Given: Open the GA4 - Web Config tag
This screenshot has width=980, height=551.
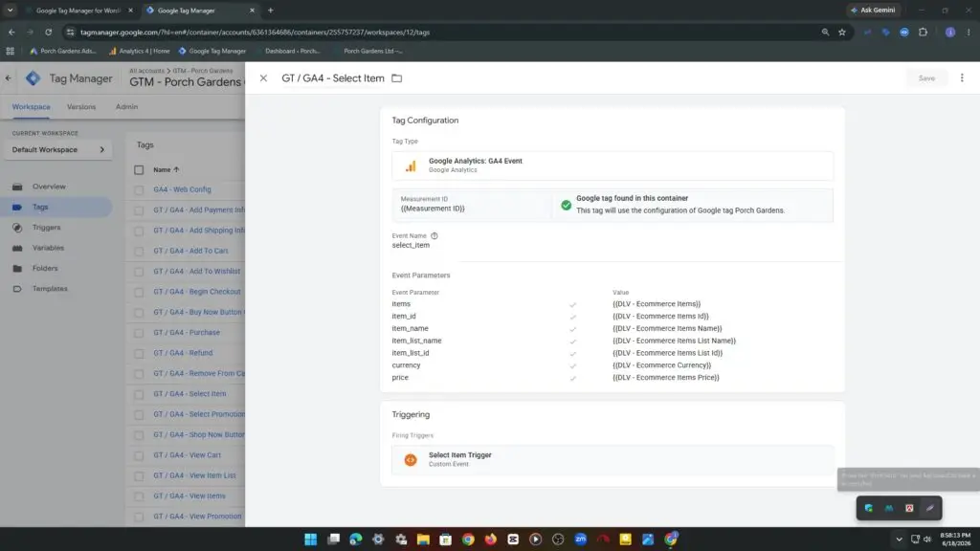Looking at the screenshot, I should [x=182, y=189].
